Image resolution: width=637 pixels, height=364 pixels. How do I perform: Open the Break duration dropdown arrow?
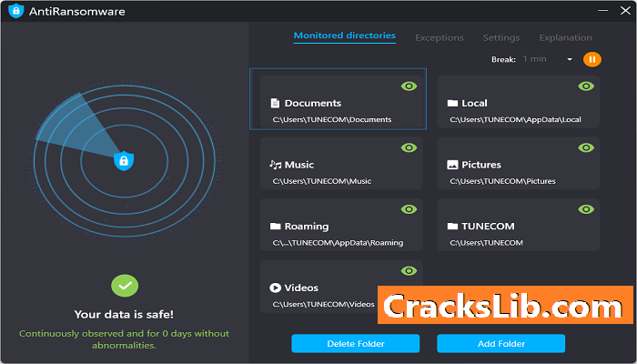click(570, 60)
